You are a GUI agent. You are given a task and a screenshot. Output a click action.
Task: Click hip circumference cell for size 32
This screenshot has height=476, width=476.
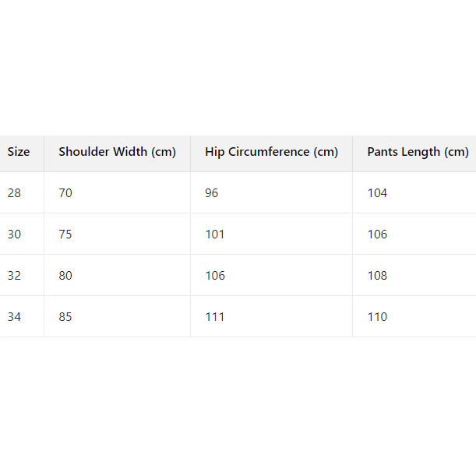[215, 276]
